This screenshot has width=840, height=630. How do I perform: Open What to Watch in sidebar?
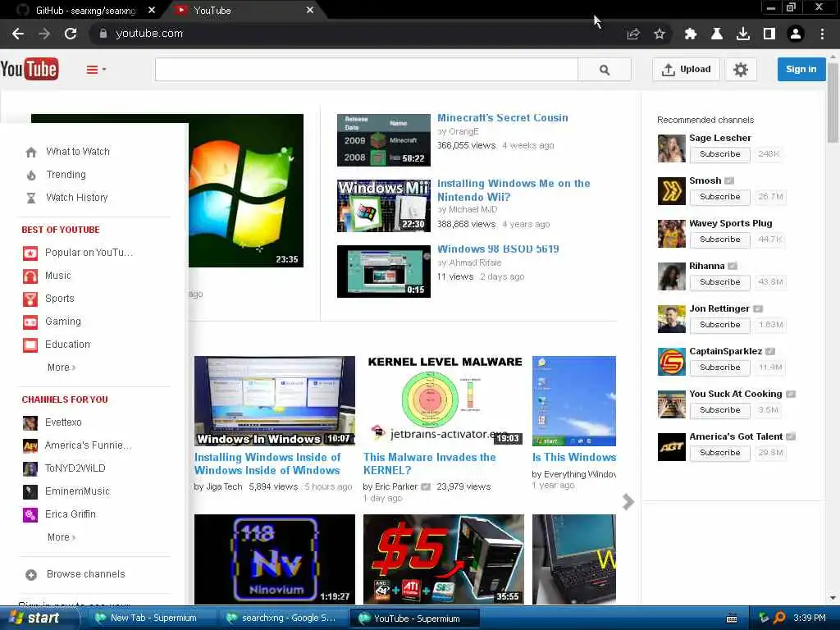pyautogui.click(x=78, y=152)
